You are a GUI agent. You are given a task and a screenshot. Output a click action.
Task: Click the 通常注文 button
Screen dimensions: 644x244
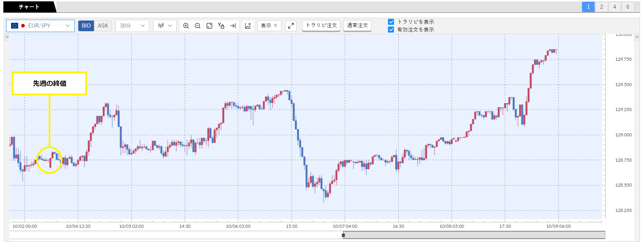(x=357, y=26)
